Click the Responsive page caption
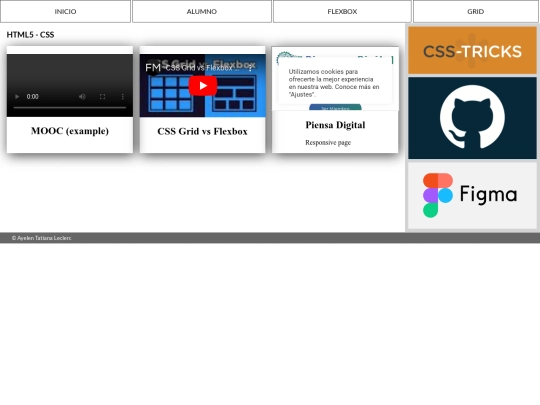The height and width of the screenshot is (405, 540). click(328, 142)
